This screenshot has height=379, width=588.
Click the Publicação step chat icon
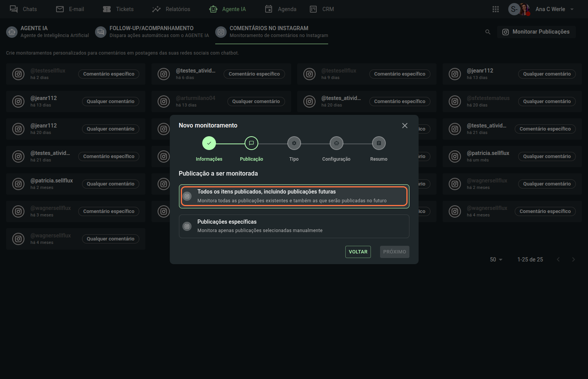click(x=251, y=143)
